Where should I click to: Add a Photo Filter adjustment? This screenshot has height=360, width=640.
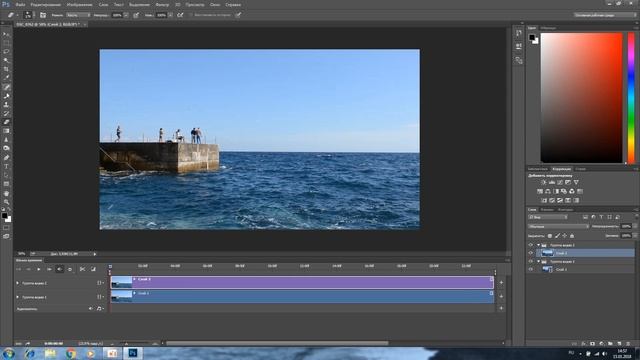point(564,191)
